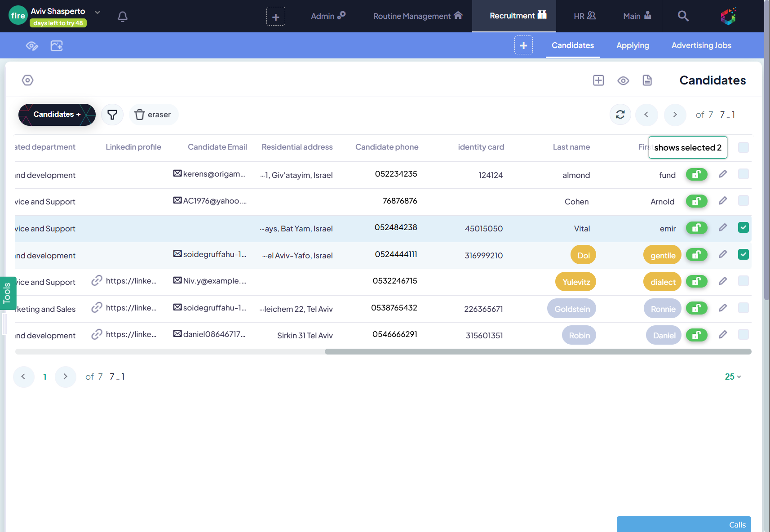Switch to the Applying tab
The height and width of the screenshot is (532, 770).
632,45
